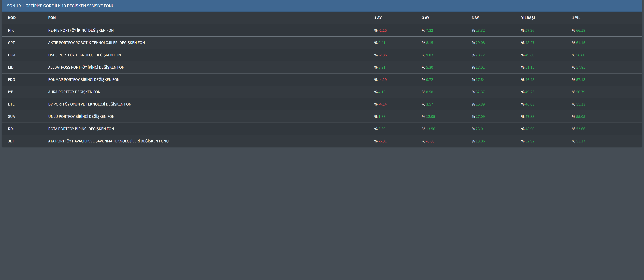Open AURA PORTFÖY DEĞİŞKEN FON

[x=74, y=92]
